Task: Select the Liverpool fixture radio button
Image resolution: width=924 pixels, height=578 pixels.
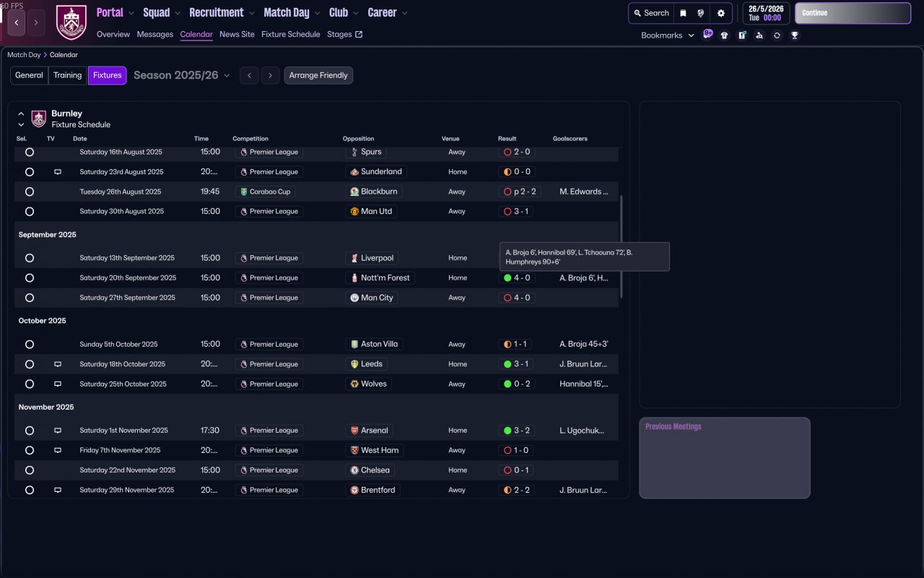Action: point(30,258)
